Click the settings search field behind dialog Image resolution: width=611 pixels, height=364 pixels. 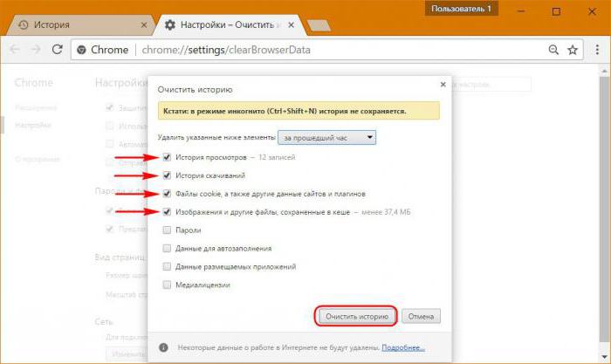pyautogui.click(x=491, y=84)
